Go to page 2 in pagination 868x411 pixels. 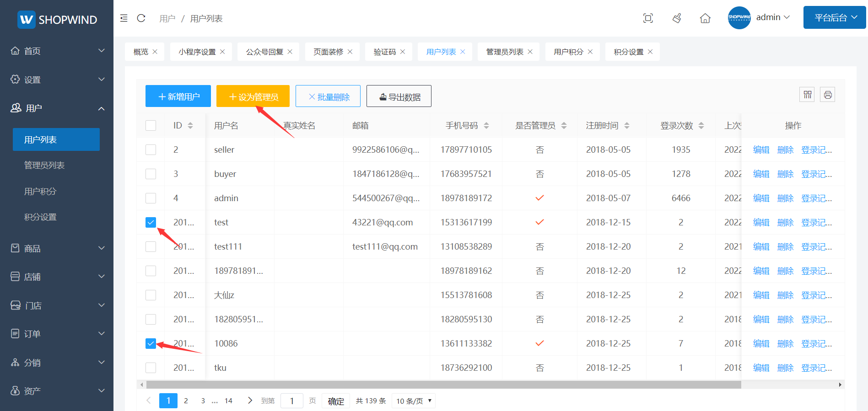coord(186,400)
